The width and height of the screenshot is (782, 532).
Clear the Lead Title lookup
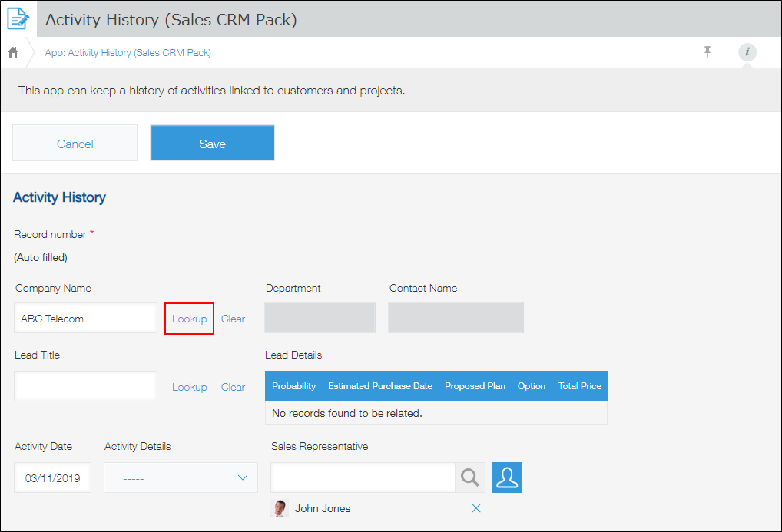pyautogui.click(x=233, y=387)
